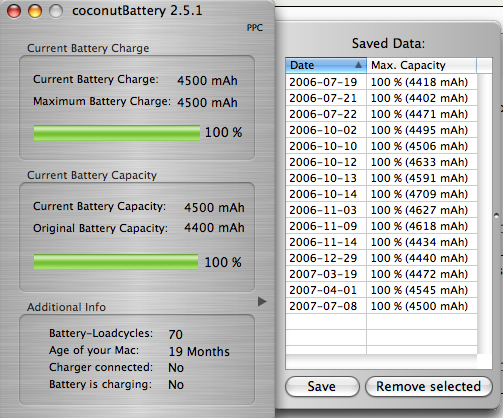
Task: Click the Original Battery Capacity 4400 mAh value
Action: coord(214,228)
